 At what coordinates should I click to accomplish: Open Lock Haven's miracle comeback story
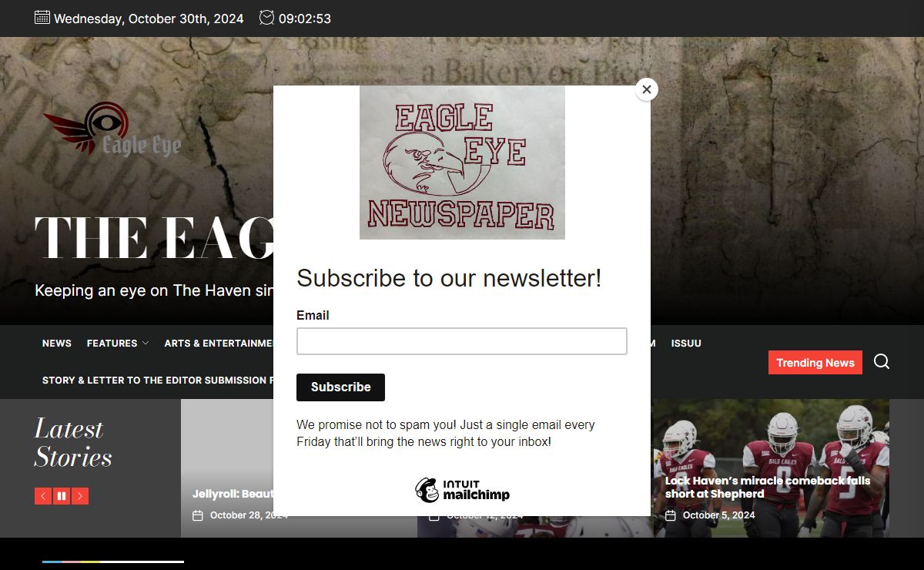pos(768,487)
